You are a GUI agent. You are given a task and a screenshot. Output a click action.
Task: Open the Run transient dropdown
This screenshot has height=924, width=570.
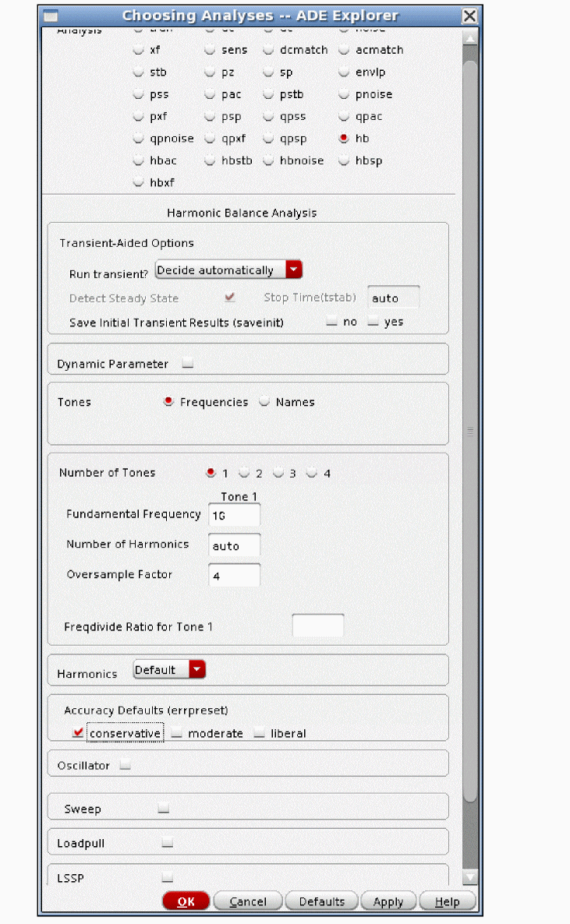click(228, 270)
